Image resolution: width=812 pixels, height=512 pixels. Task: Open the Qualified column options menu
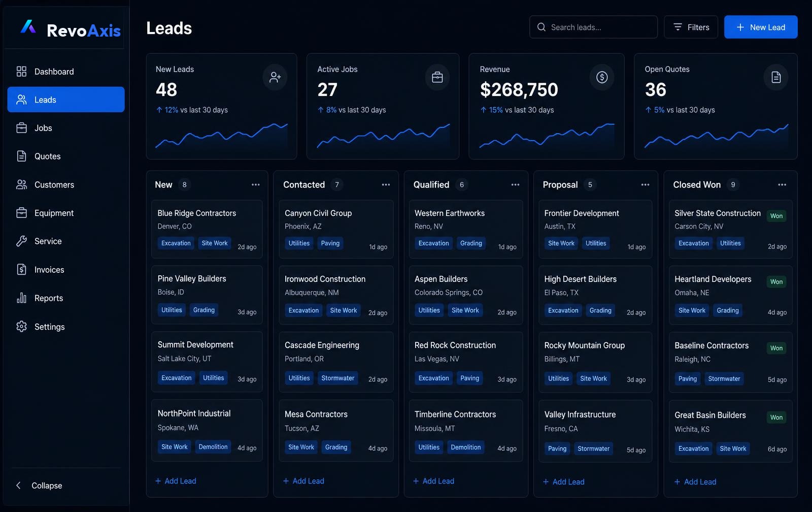coord(516,185)
